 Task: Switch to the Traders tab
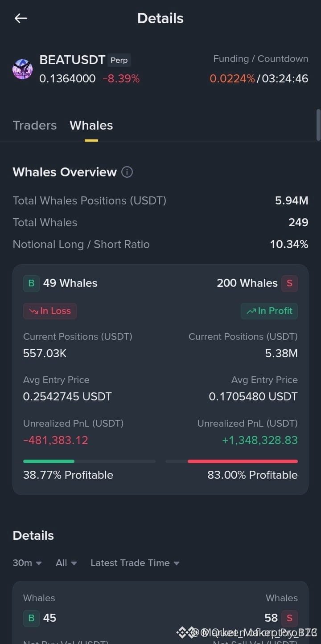[x=35, y=125]
